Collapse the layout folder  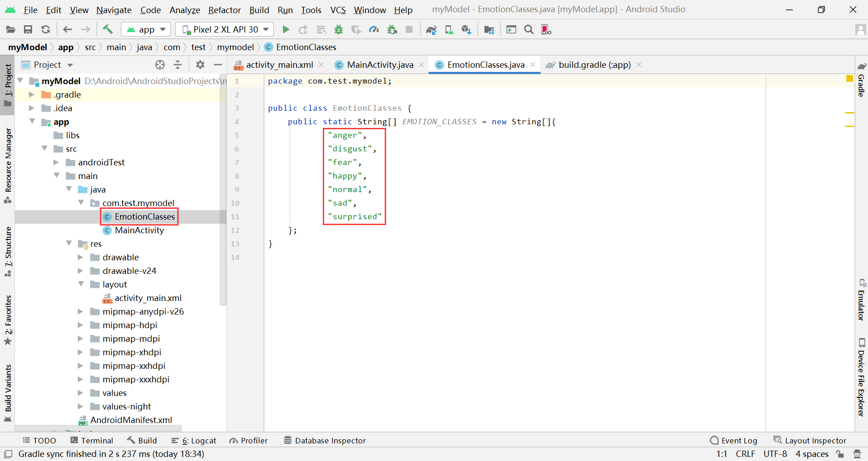(81, 284)
